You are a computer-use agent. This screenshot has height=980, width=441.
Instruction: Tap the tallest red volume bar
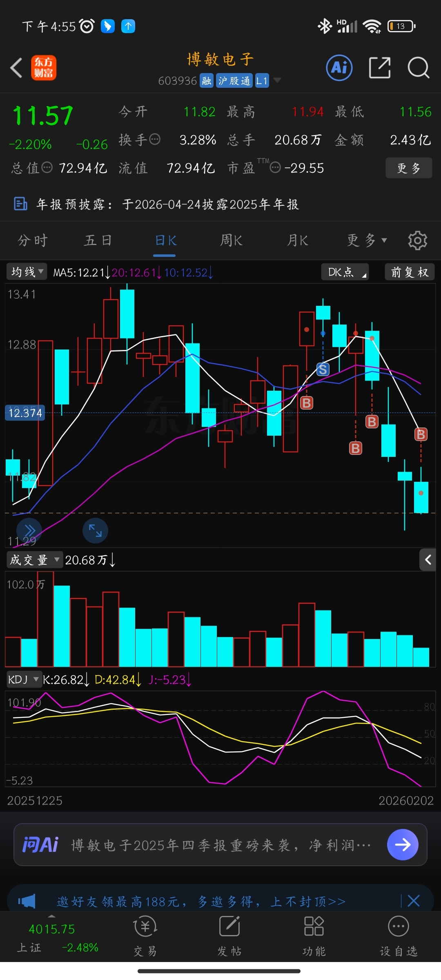click(x=45, y=619)
